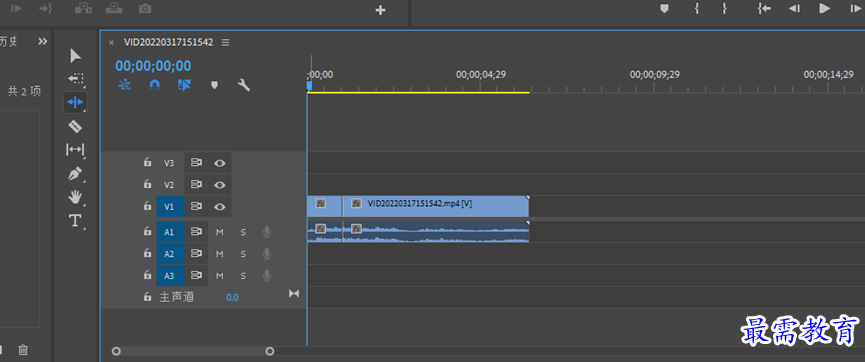
Task: Target track V1 header
Action: click(169, 207)
